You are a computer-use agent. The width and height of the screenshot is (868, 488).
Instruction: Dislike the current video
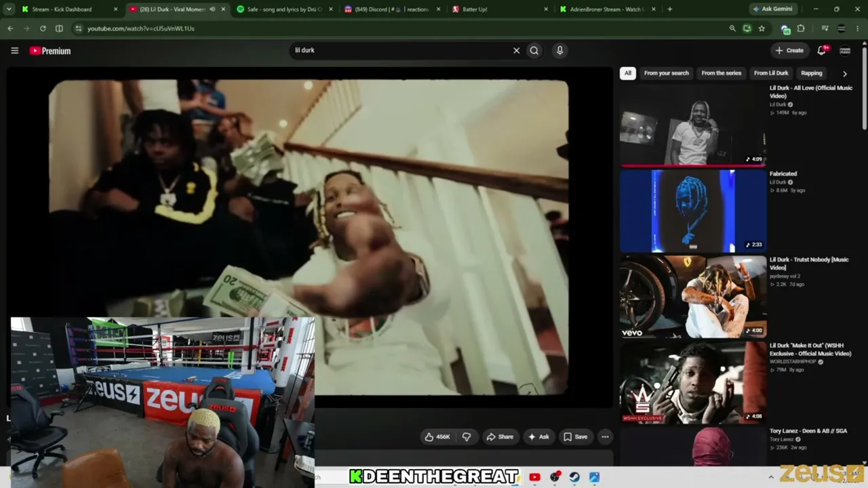[467, 437]
